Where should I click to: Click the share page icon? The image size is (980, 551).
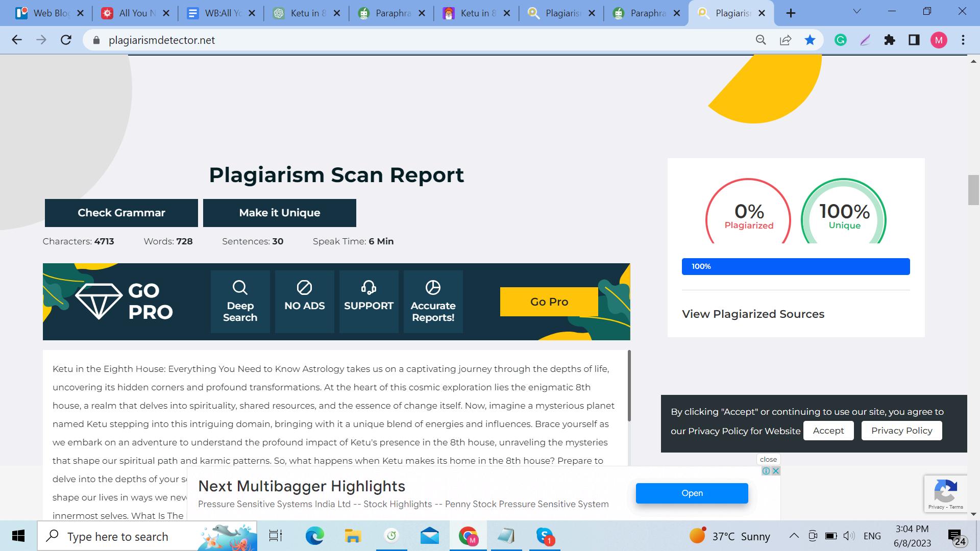click(x=786, y=40)
